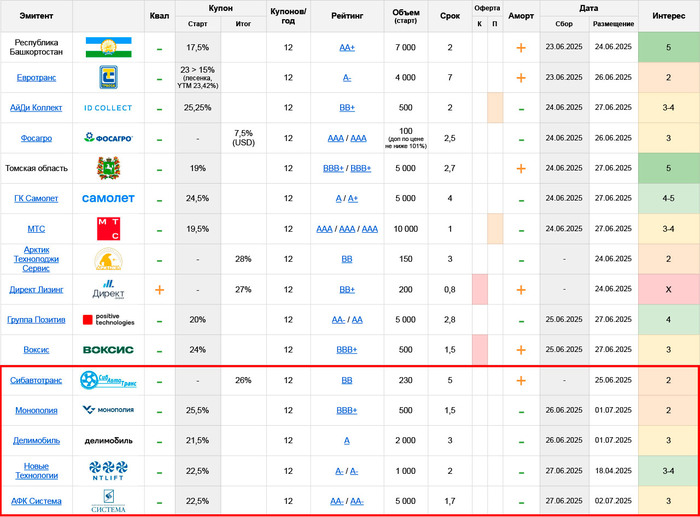The height and width of the screenshot is (517, 700).
Task: Click the Директ Лизинг logo
Action: tap(108, 289)
